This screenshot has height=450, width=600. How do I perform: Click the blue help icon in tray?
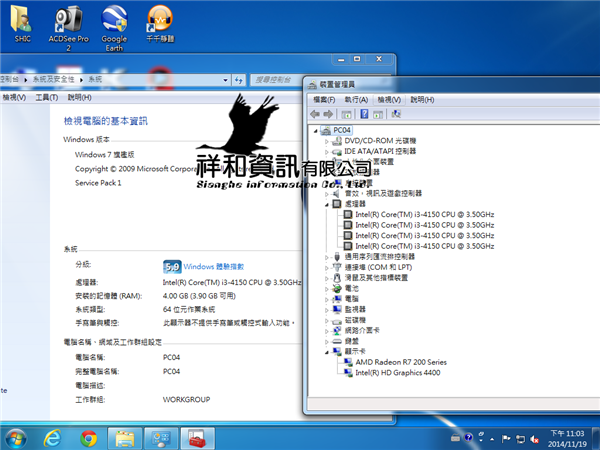click(x=468, y=437)
